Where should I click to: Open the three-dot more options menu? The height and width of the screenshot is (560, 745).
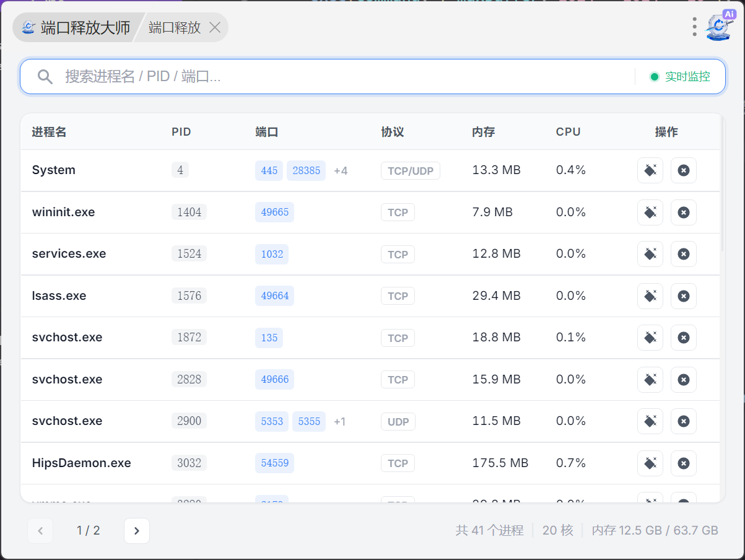point(694,27)
